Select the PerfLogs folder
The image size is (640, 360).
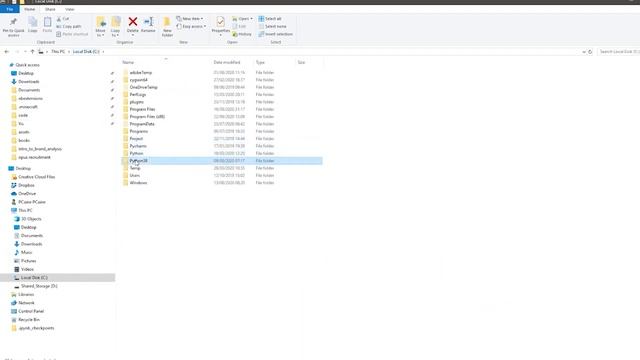tap(138, 95)
